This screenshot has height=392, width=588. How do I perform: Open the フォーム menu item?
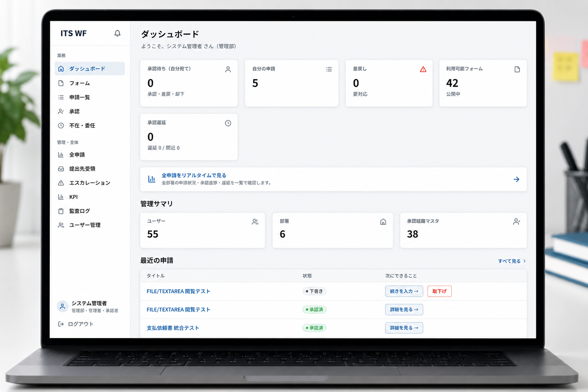pyautogui.click(x=90, y=83)
